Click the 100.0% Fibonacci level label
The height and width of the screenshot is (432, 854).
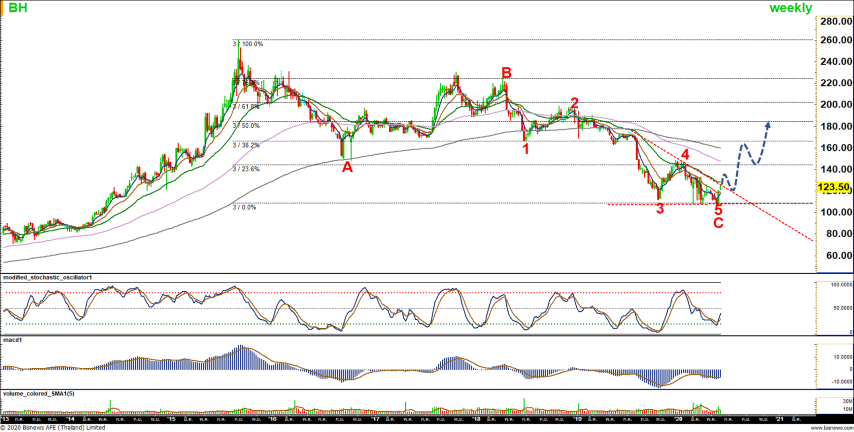point(248,44)
